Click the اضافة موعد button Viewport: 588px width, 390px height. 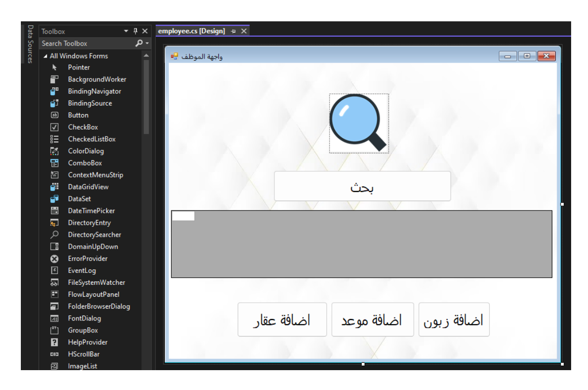pyautogui.click(x=372, y=320)
